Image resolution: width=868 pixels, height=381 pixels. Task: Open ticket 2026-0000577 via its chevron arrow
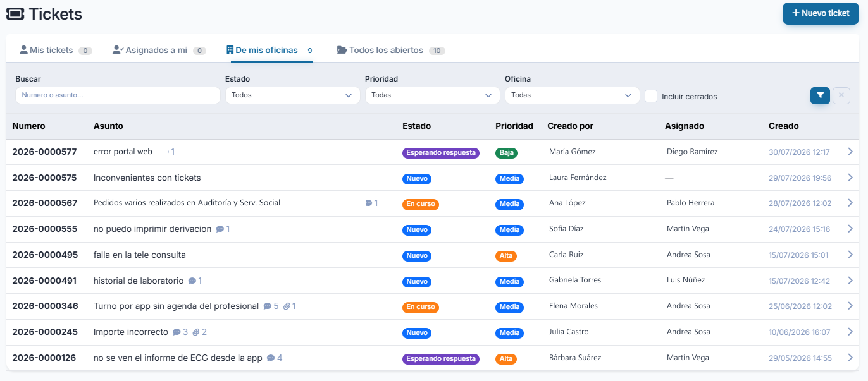click(850, 152)
